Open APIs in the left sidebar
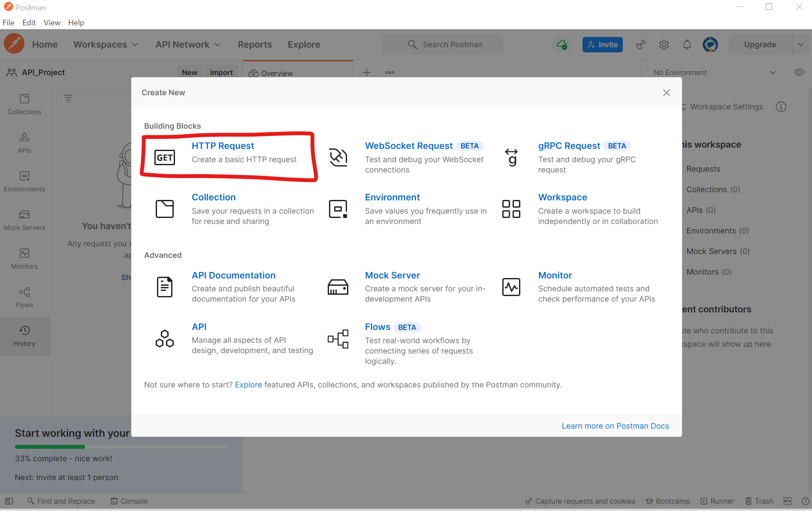The height and width of the screenshot is (511, 812). click(24, 143)
